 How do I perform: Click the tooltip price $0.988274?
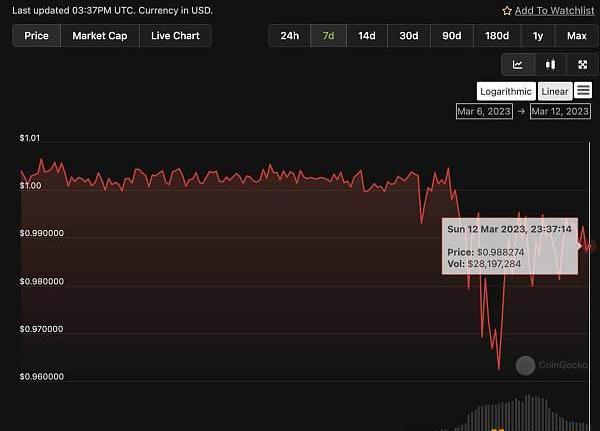[501, 252]
